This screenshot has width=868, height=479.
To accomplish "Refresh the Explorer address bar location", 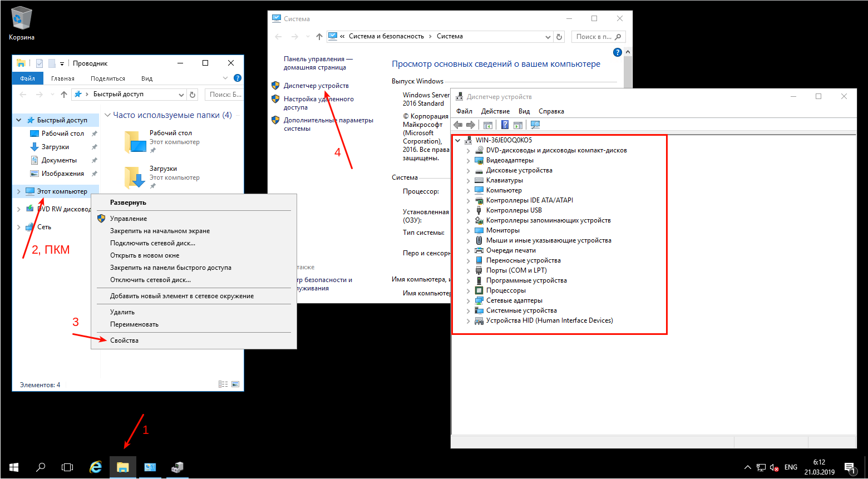I will point(193,95).
